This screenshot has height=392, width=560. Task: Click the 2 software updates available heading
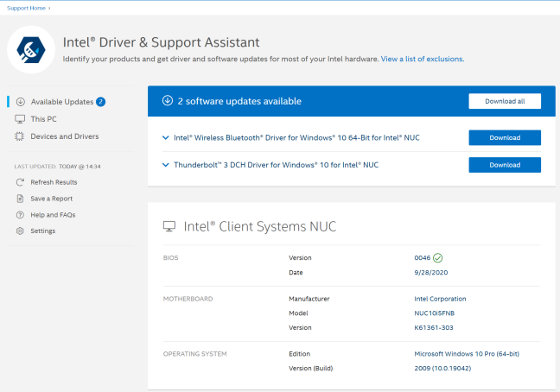[239, 101]
